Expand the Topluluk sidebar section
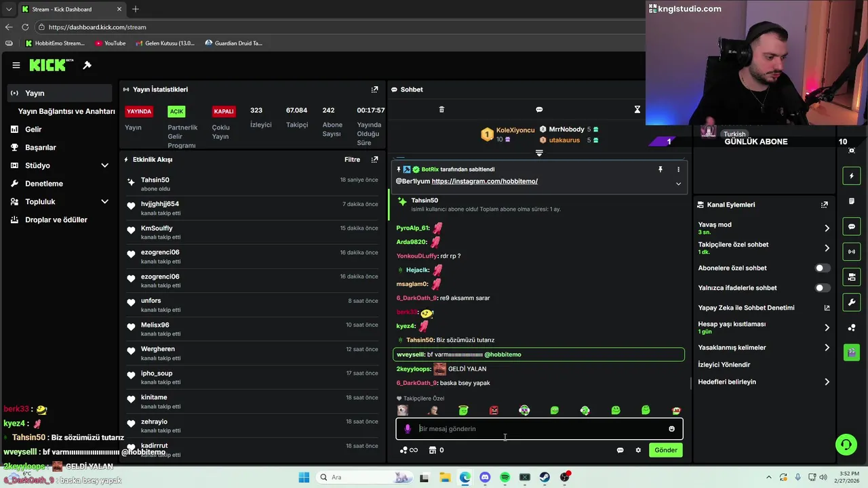The image size is (868, 488). coord(104,201)
